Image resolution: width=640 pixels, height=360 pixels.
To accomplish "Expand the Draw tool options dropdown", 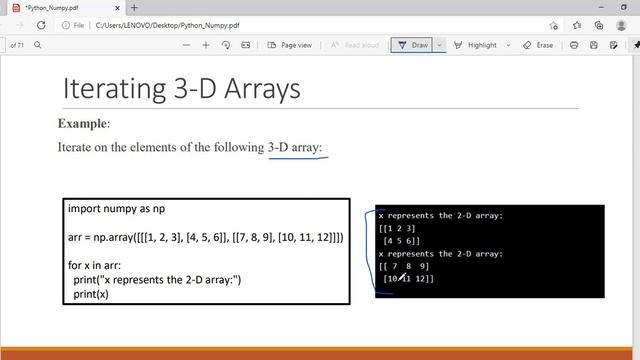I will pos(439,45).
